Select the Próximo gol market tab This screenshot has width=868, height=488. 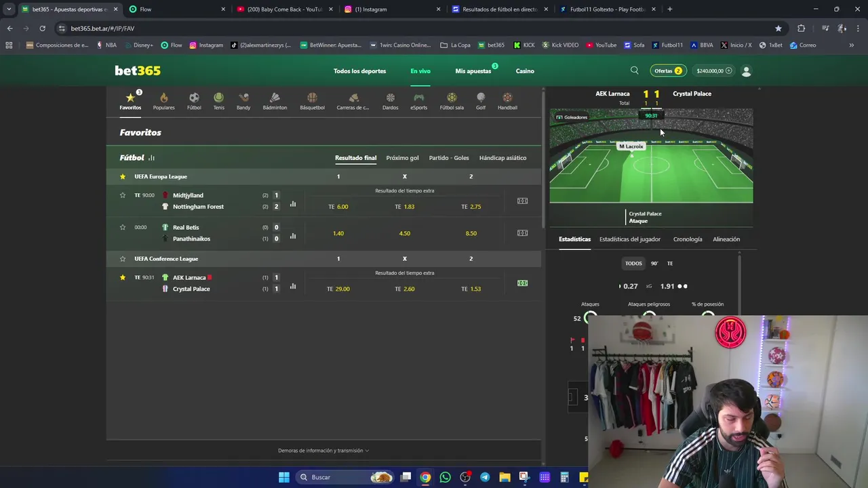click(402, 158)
